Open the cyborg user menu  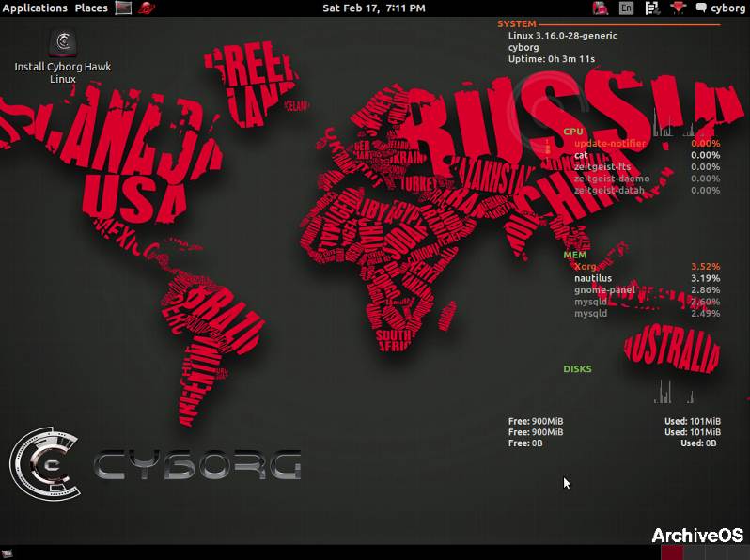pos(727,8)
